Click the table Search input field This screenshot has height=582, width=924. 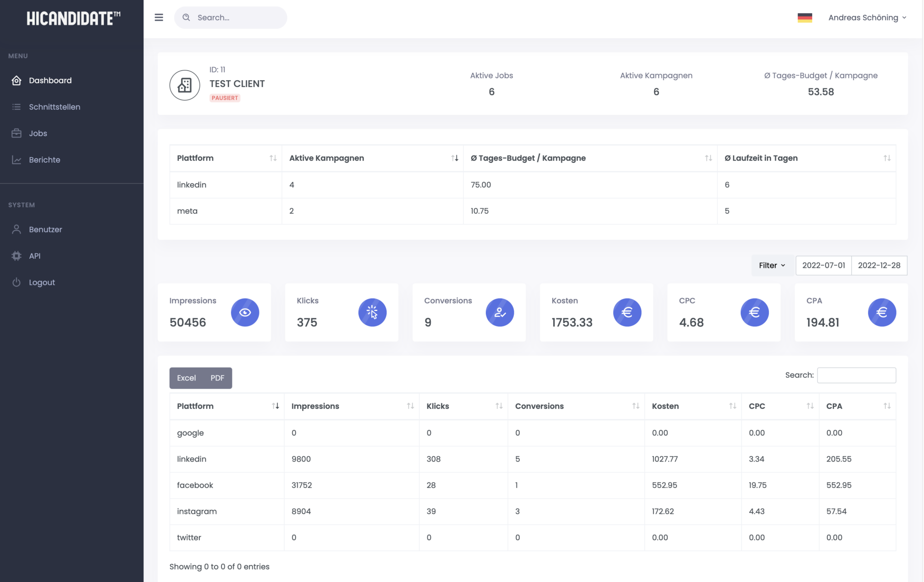[x=856, y=375]
